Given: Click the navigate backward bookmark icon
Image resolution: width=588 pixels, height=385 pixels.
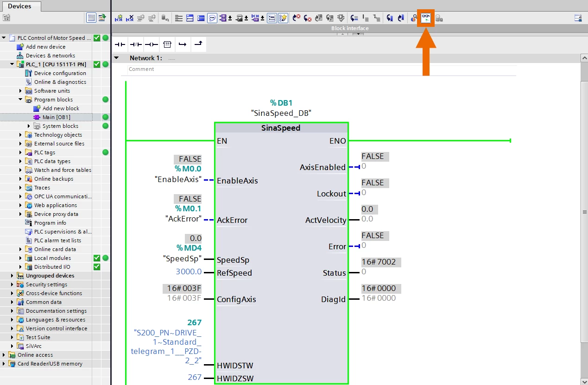Looking at the screenshot, I should (x=400, y=18).
